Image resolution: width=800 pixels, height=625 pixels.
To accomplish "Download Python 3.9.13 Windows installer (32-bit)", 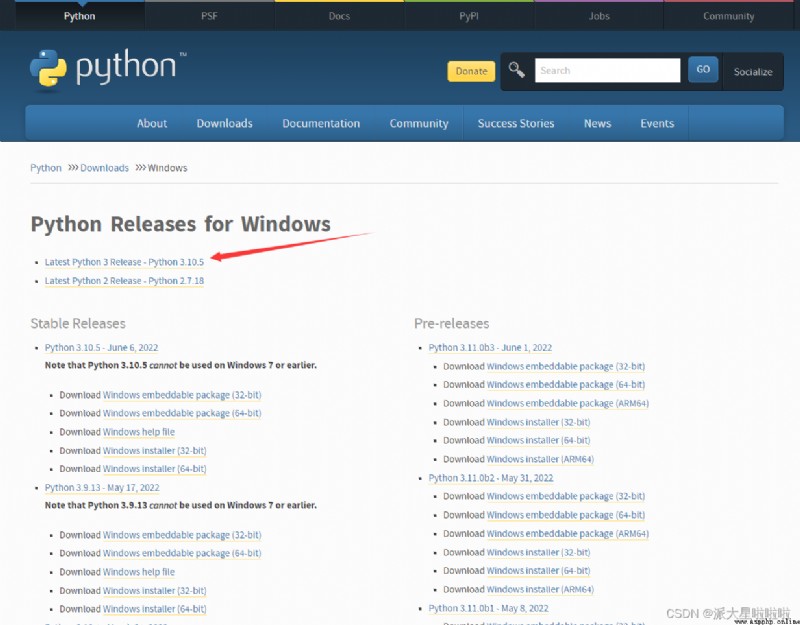I will pos(155,591).
